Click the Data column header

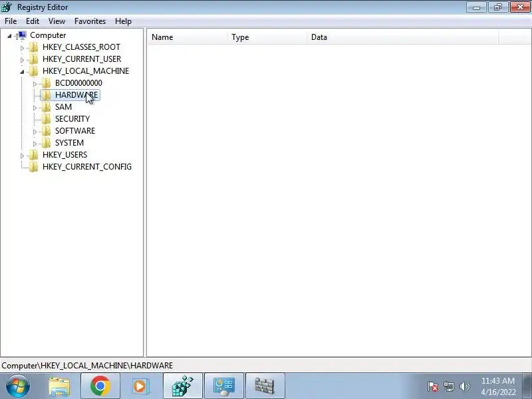point(403,37)
